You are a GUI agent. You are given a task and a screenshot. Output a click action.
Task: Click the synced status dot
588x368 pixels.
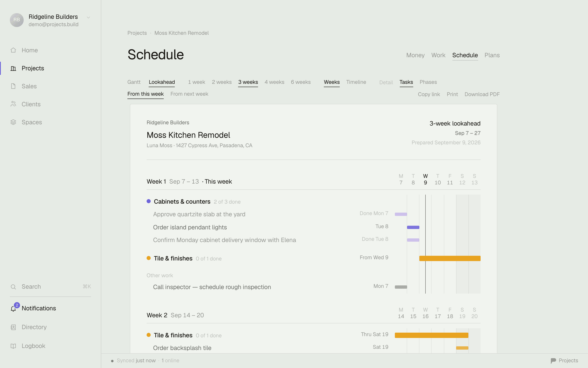coord(112,361)
